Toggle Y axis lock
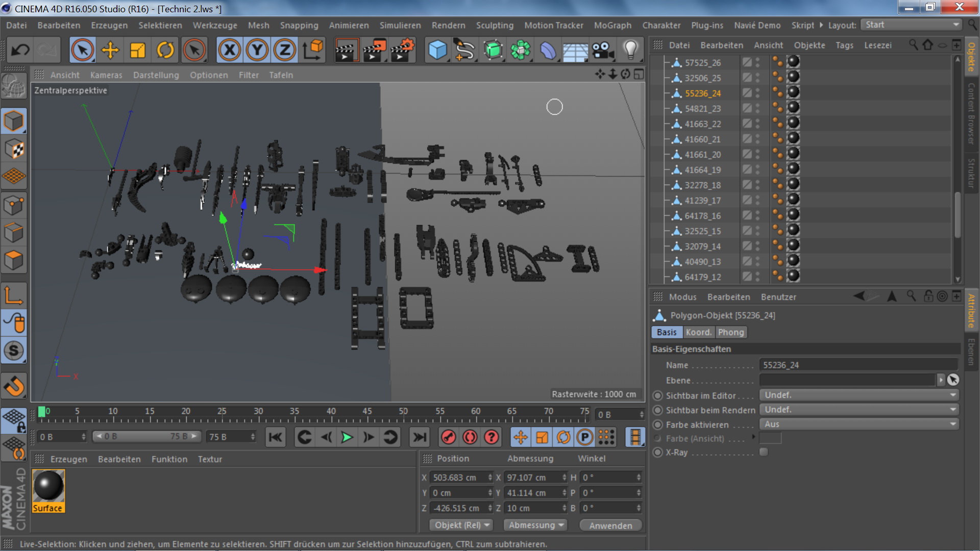 point(257,50)
